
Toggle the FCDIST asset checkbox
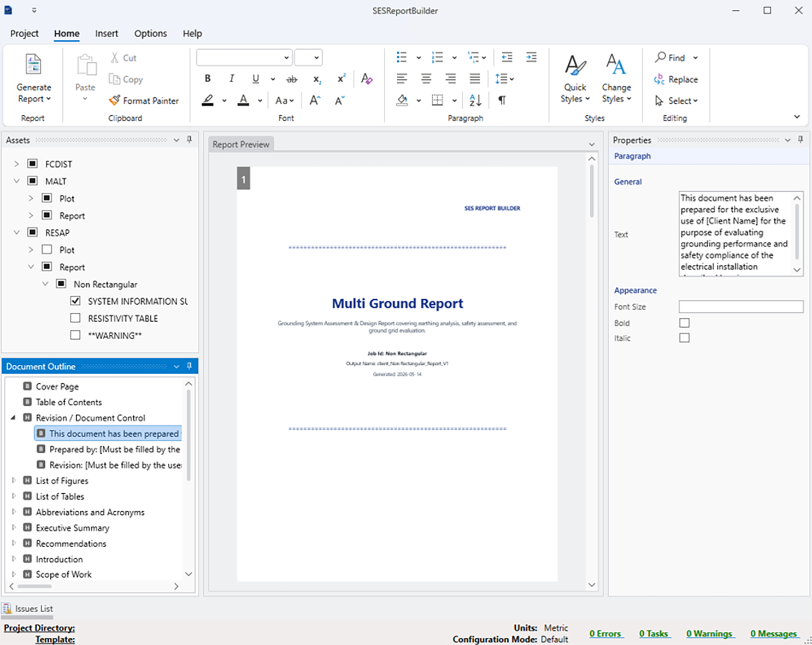coord(33,164)
